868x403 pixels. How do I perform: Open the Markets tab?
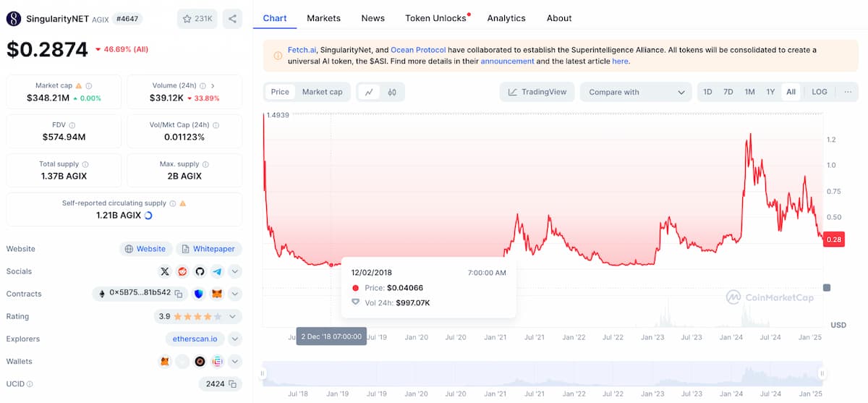(x=323, y=18)
